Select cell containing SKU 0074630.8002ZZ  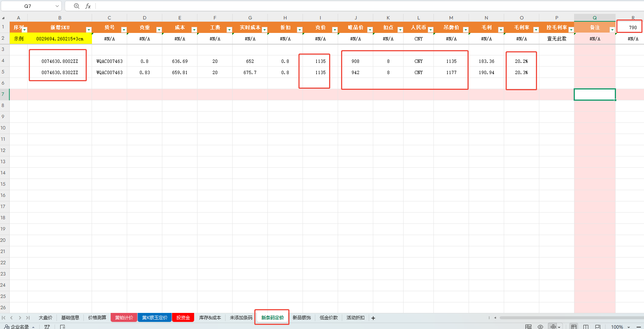tap(59, 61)
